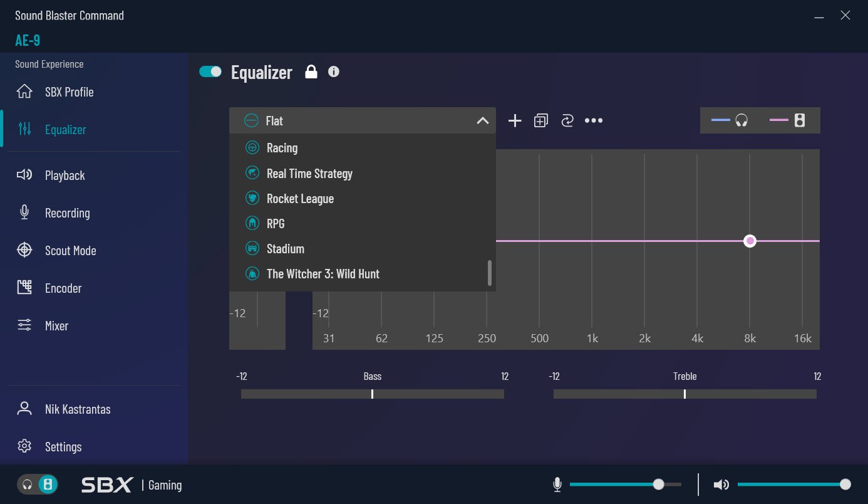Click the user profile icon
The image size is (868, 504).
coord(24,409)
